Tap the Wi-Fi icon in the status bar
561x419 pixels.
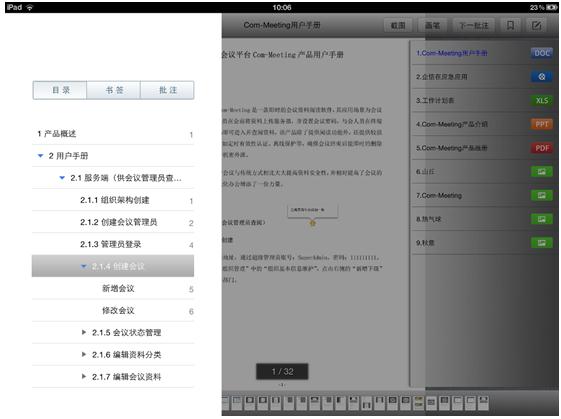coord(30,7)
